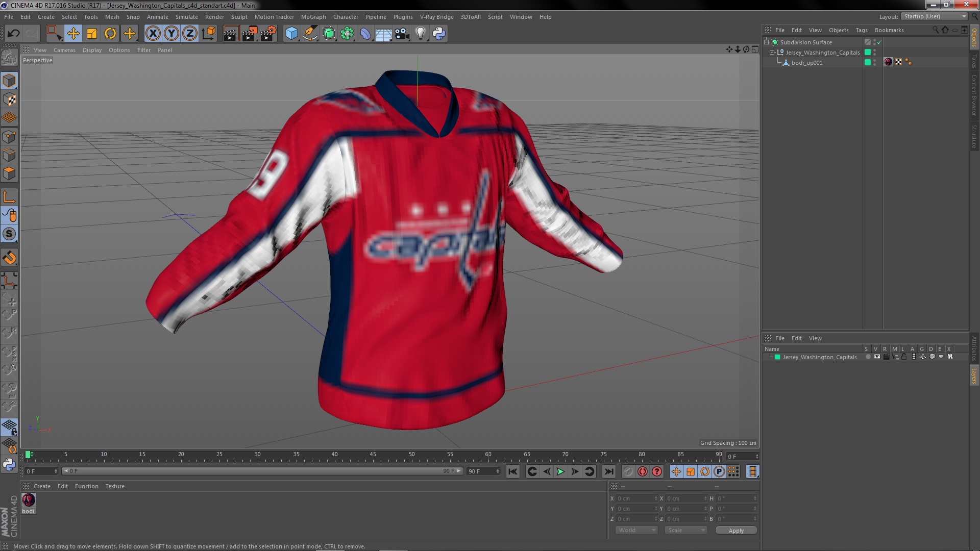Screen dimensions: 980x551
Task: Click the Apply button
Action: pyautogui.click(x=736, y=530)
